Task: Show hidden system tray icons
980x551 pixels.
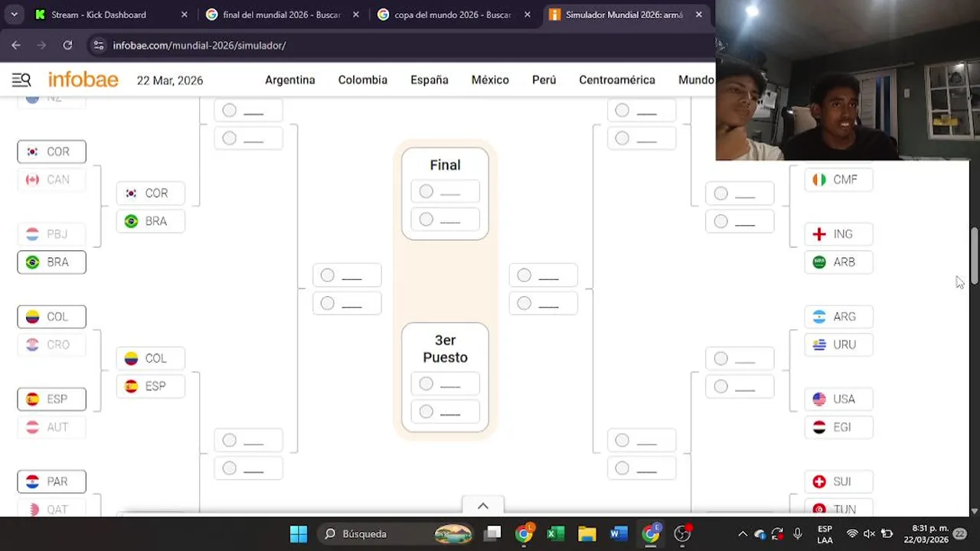Action: pyautogui.click(x=742, y=534)
